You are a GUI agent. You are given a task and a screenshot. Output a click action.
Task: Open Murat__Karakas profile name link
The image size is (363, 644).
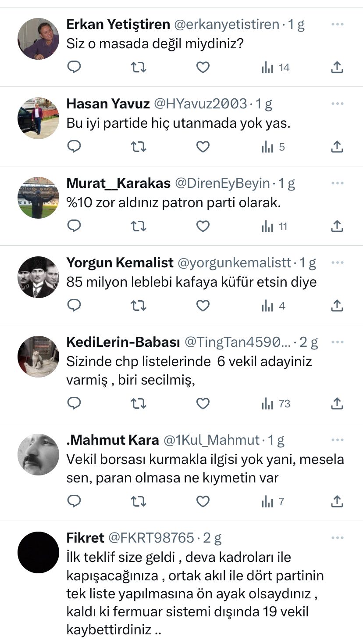(118, 183)
